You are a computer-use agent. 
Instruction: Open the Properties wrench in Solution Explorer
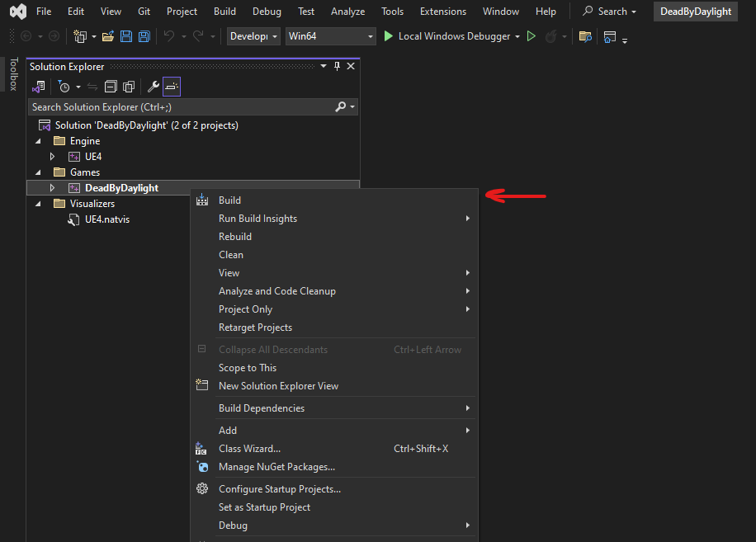[x=154, y=87]
